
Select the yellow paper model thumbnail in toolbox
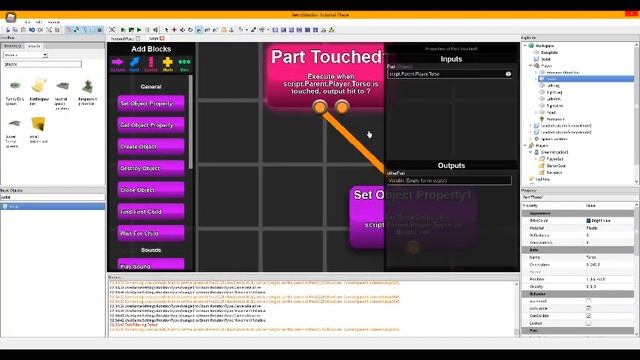(39, 85)
